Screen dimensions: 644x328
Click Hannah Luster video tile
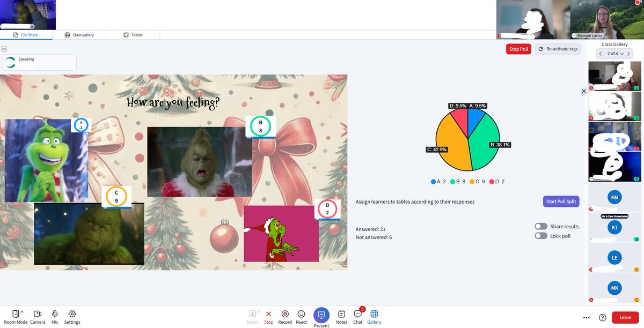(606, 19)
